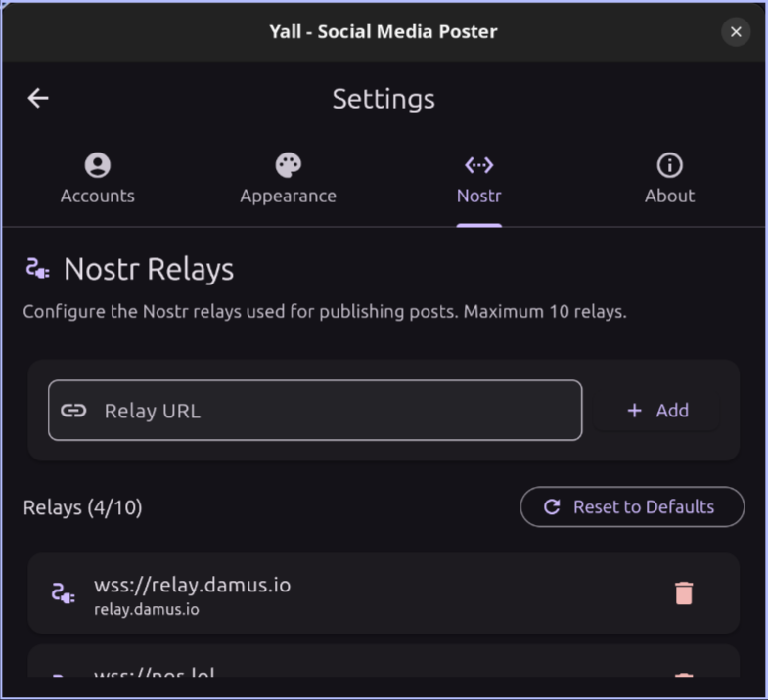Click the relay configuration description text
768x700 pixels.
point(325,311)
